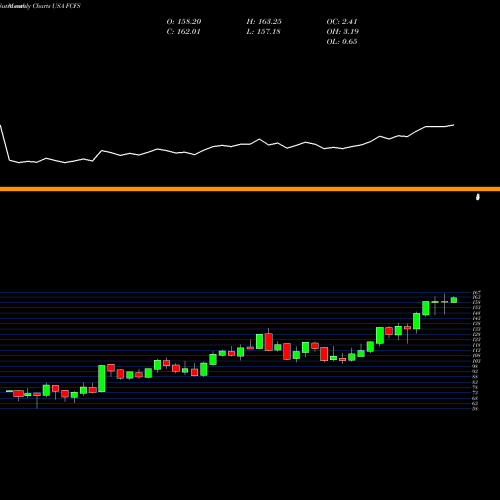Select the rightmost green candlestick
The width and height of the screenshot is (500, 500).
click(x=454, y=300)
